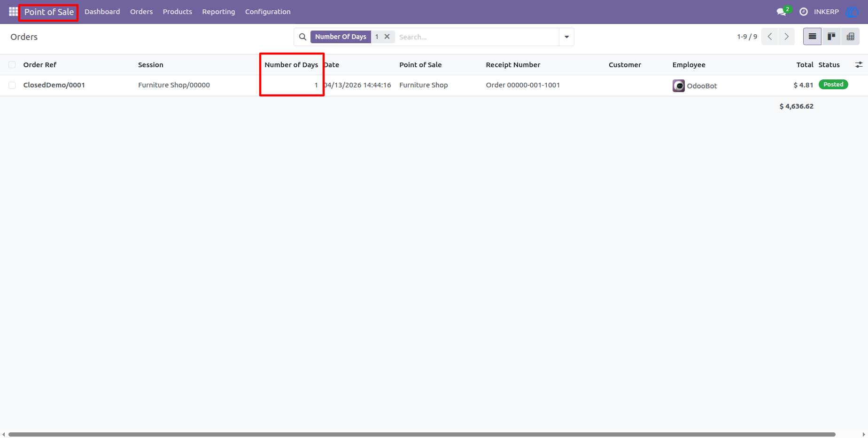Click the 04/13/2026 14:44:16 date cell
This screenshot has width=868, height=438.
point(357,85)
